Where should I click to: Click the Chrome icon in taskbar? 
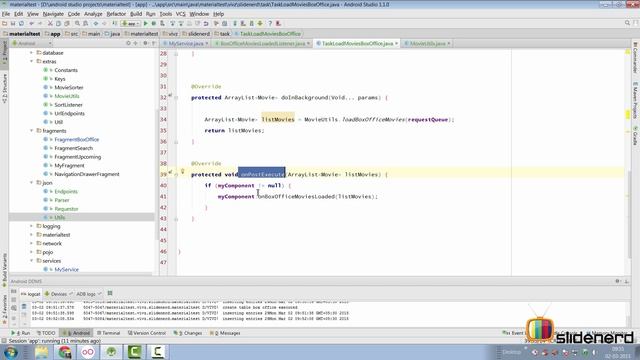point(64,352)
